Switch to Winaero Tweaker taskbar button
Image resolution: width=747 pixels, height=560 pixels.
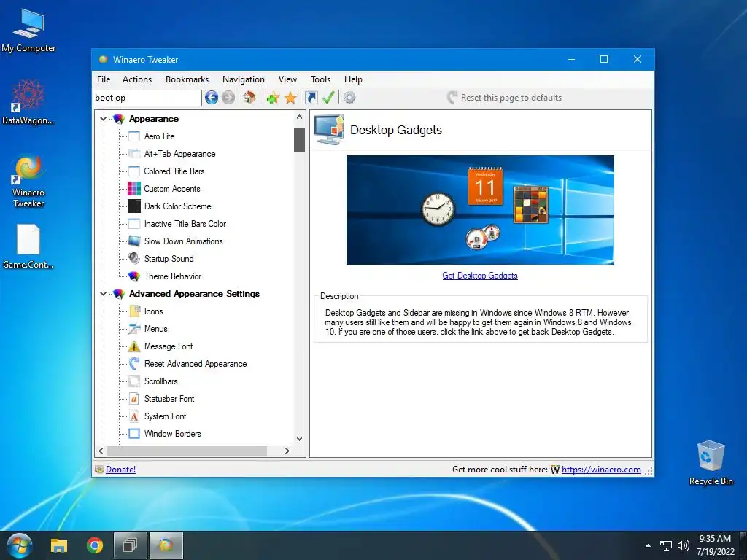(166, 545)
